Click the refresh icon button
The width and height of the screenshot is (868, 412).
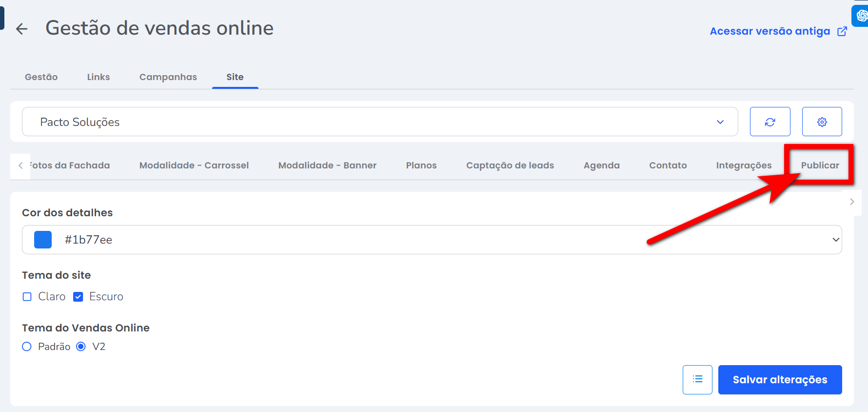pos(769,122)
